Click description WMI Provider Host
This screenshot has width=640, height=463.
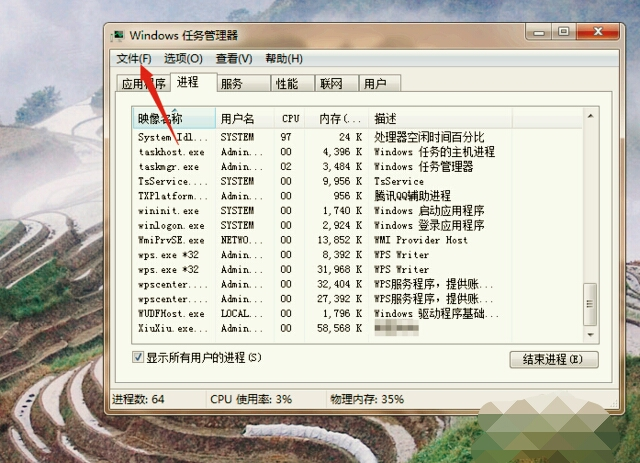pos(421,240)
